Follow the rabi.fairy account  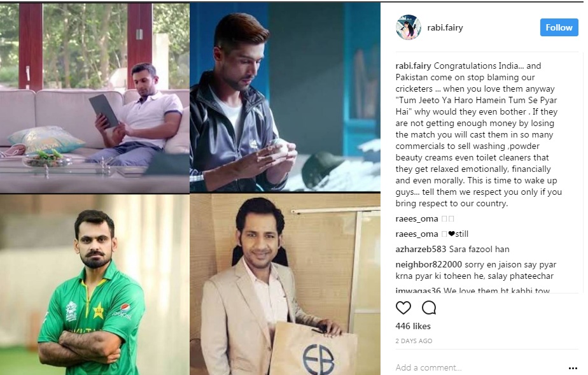[559, 27]
